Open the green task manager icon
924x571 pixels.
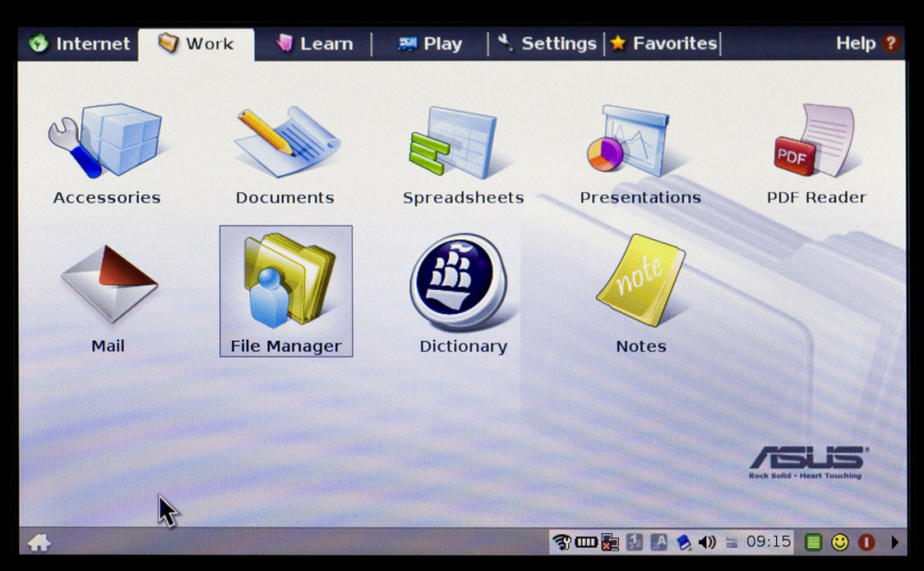point(813,542)
